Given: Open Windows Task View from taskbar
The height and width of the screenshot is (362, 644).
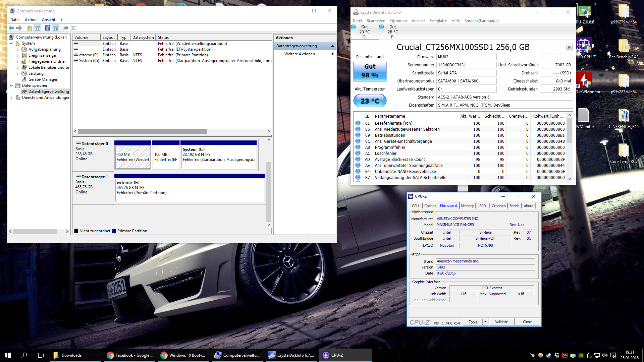Looking at the screenshot, I should [x=40, y=355].
